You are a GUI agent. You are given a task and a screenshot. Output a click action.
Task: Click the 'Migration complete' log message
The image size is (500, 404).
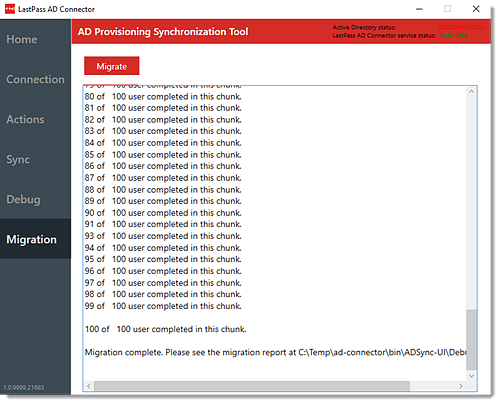(x=275, y=352)
